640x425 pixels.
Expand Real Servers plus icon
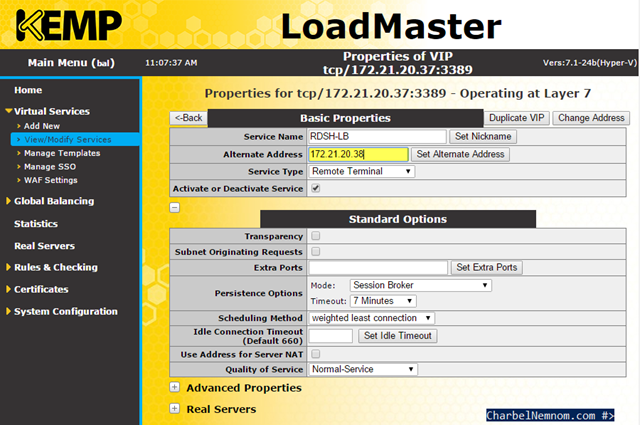pos(175,409)
